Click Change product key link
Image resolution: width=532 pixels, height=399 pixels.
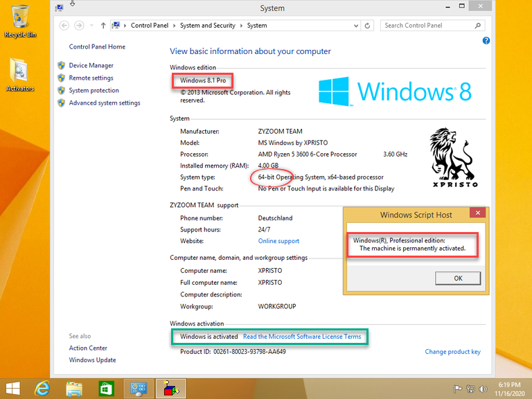[x=452, y=352]
